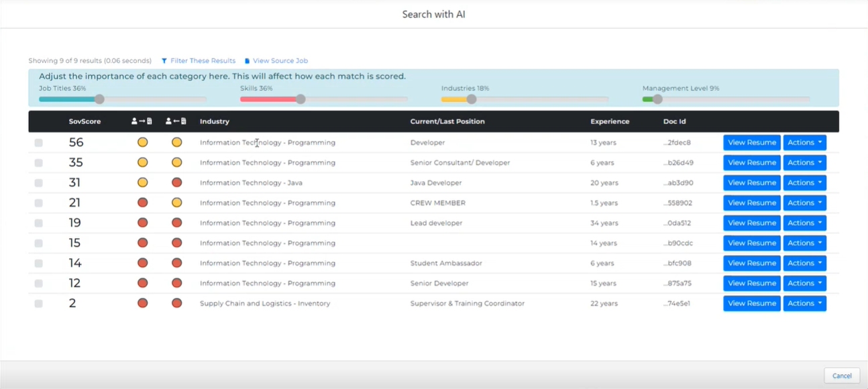The image size is (868, 389).
Task: Click the second red indicator in Java Developer row
Action: pyautogui.click(x=176, y=182)
